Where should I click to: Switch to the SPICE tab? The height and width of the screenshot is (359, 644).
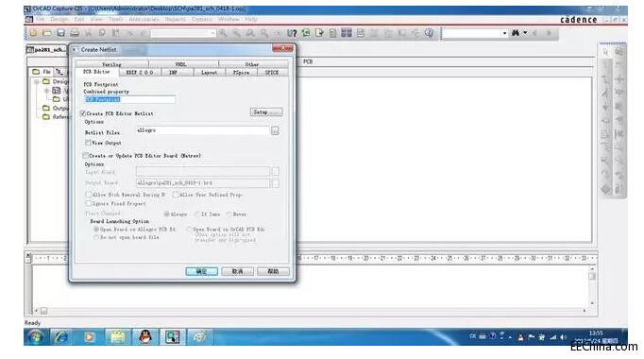click(x=272, y=73)
